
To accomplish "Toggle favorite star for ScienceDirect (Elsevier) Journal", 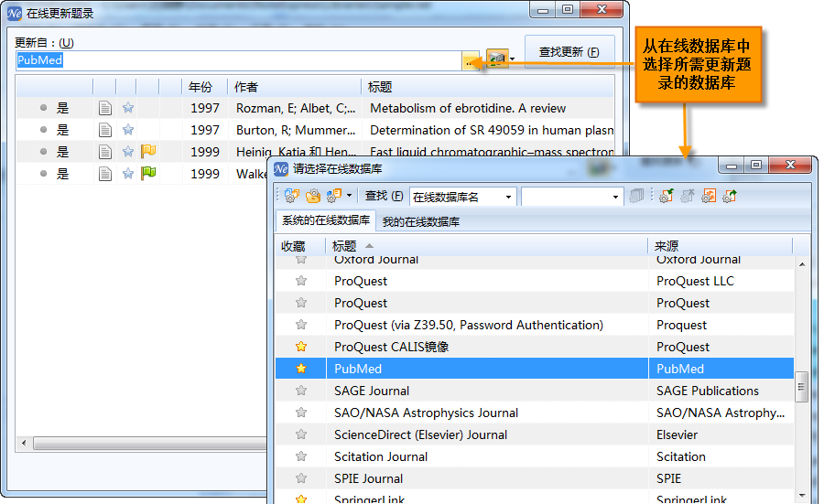I will [x=301, y=434].
